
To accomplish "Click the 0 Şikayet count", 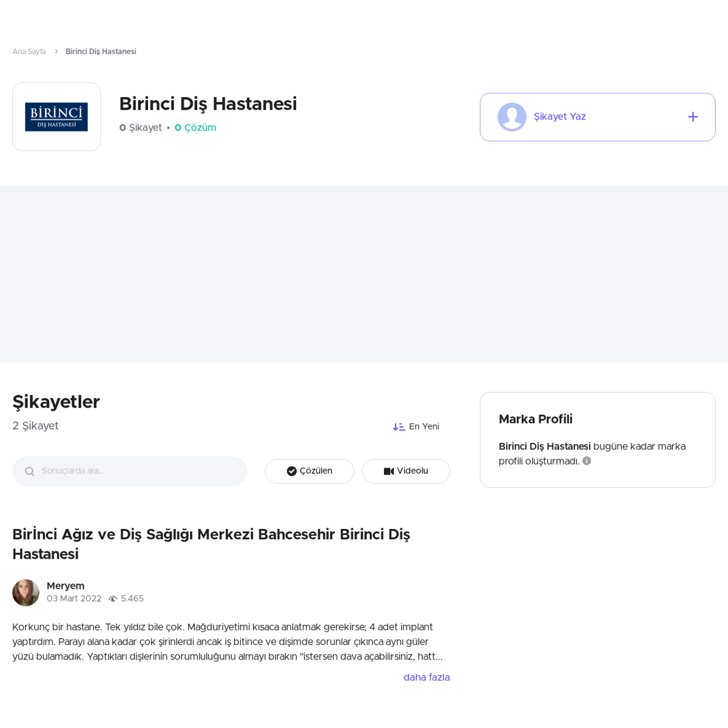I will click(x=141, y=128).
